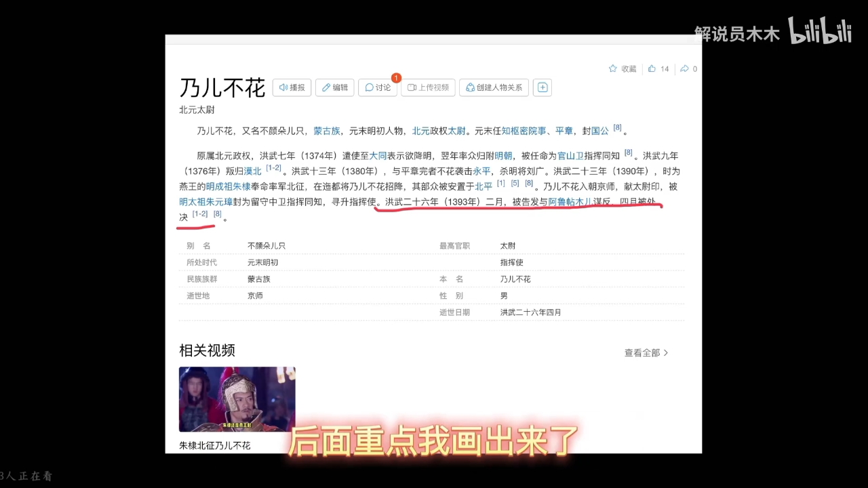Click the video caption 朱棣北征乃儿不花

tap(215, 445)
